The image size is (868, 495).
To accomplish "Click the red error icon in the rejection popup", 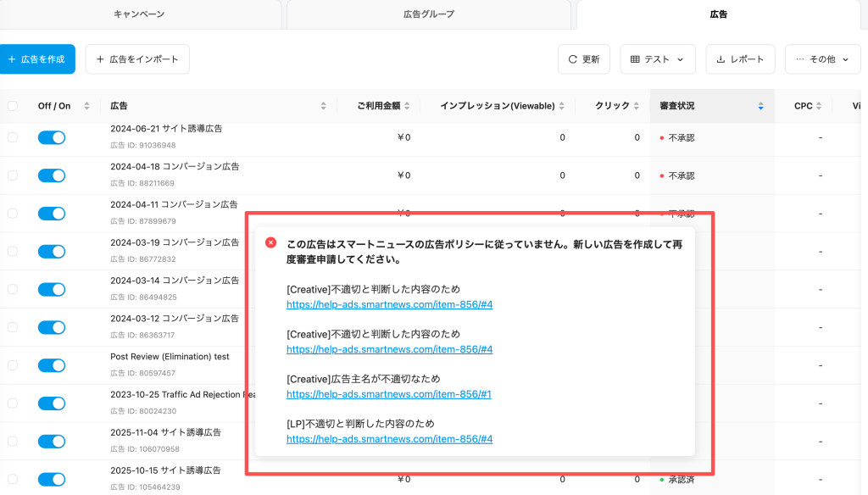I will [x=271, y=242].
